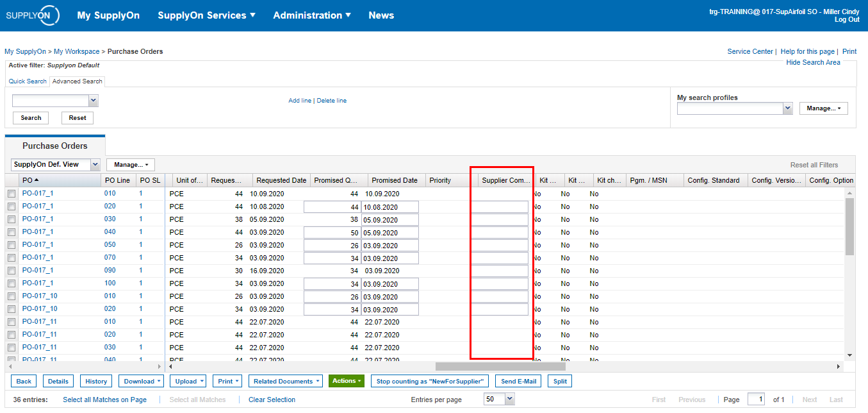
Task: Click the Details button
Action: (58, 381)
